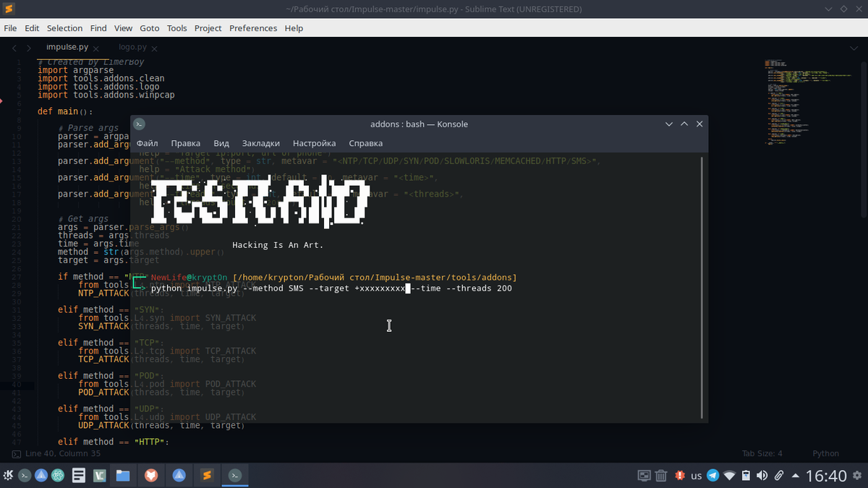Open Sublime's Find menu
This screenshot has width=868, height=488.
coord(98,28)
